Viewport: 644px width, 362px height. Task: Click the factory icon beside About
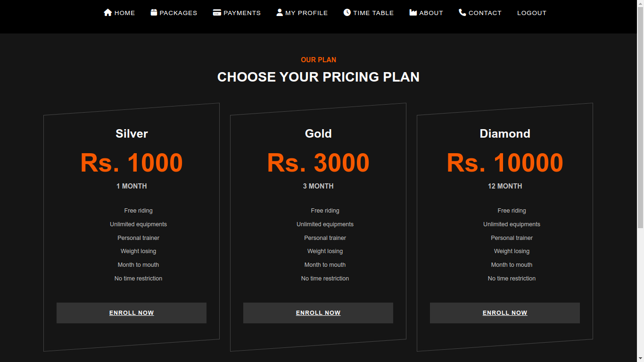point(413,13)
